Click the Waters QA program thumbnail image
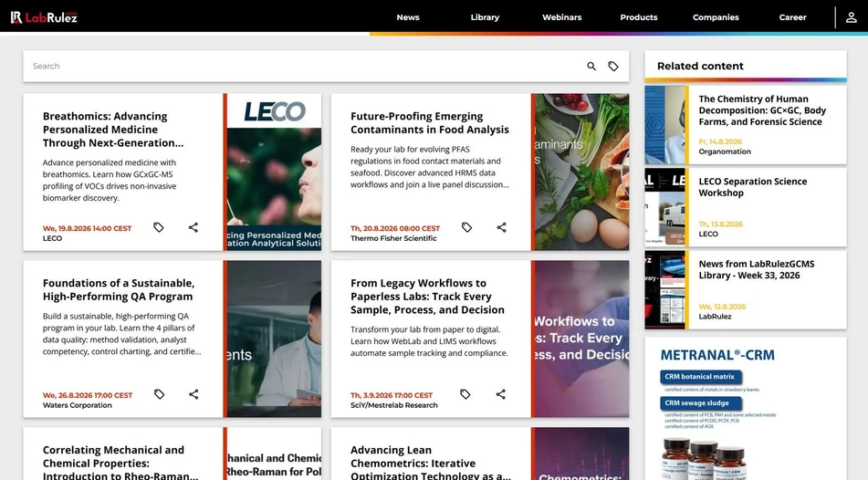Viewport: 868px width, 480px height. click(x=274, y=339)
